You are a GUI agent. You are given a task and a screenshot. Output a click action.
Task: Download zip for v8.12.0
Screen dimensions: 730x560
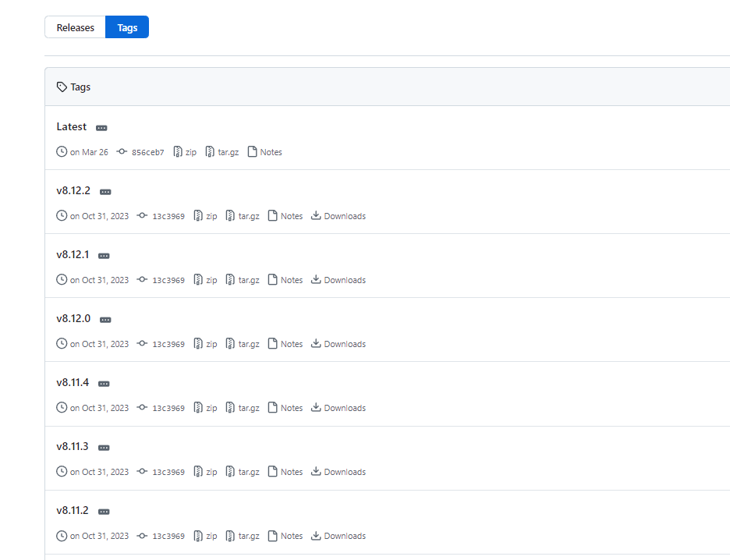coord(211,344)
